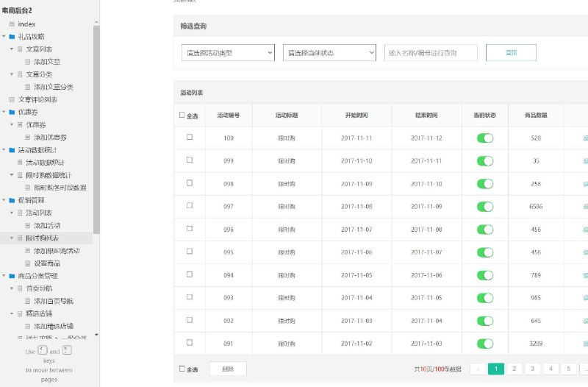Screen dimensions: 588x387
Task: Click the blue folder icon for 促销管理
Action: coord(12,200)
